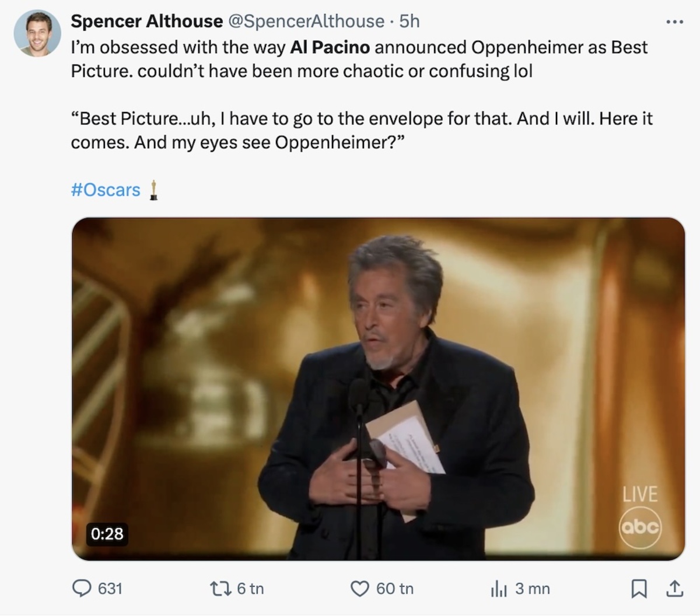Click the abc LIVE watermark in video
The width and height of the screenshot is (700, 616).
pos(640,518)
